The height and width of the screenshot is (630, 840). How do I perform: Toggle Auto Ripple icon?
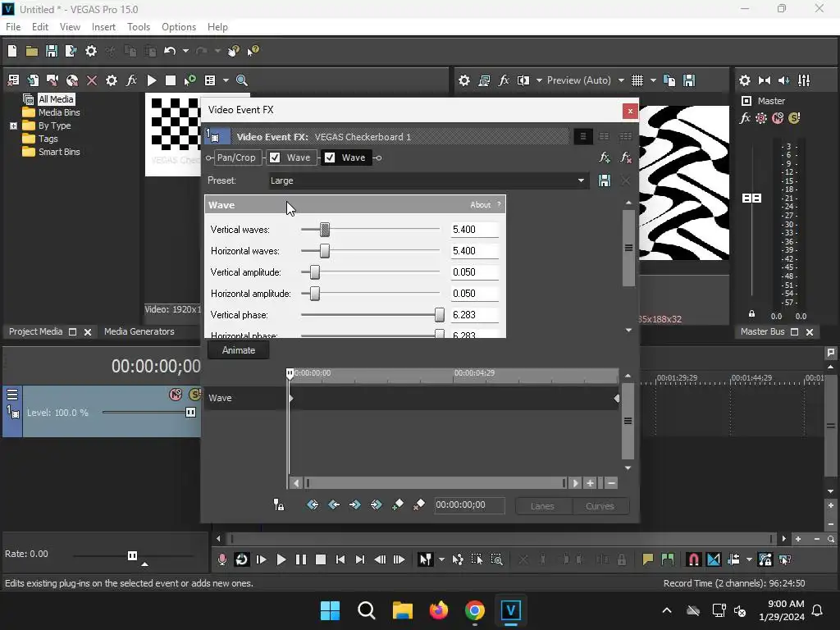coord(734,559)
